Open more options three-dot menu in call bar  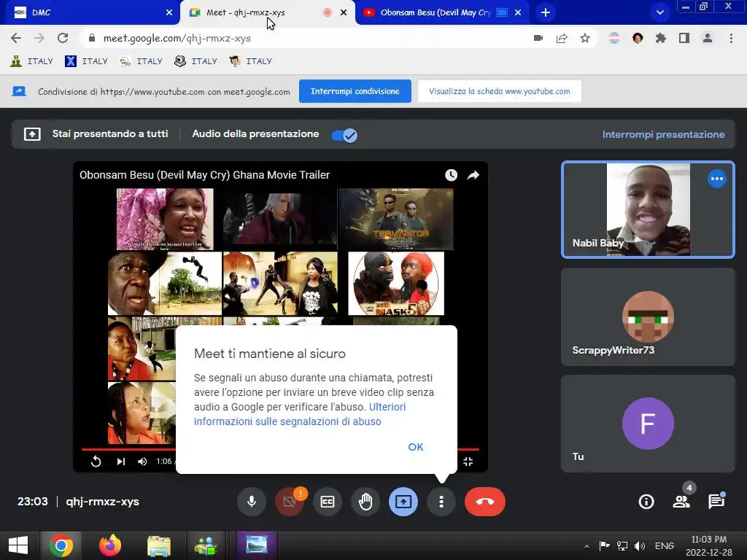[441, 502]
